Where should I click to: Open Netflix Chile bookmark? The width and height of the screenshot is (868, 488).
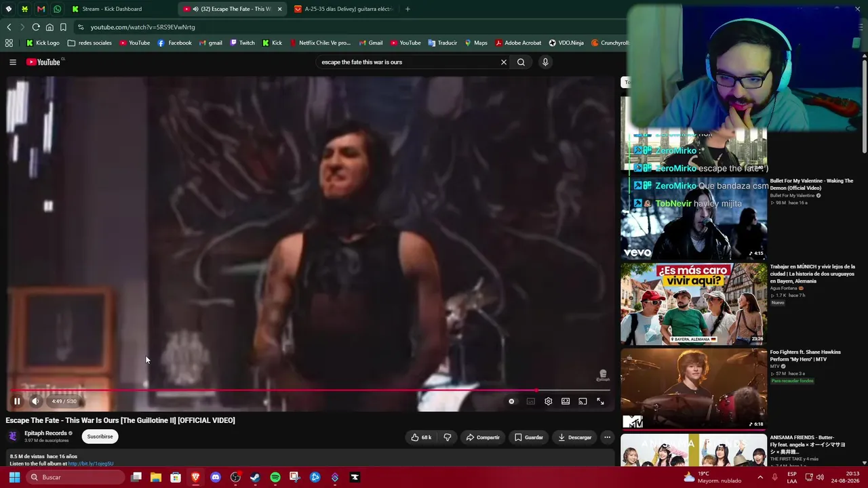click(319, 43)
